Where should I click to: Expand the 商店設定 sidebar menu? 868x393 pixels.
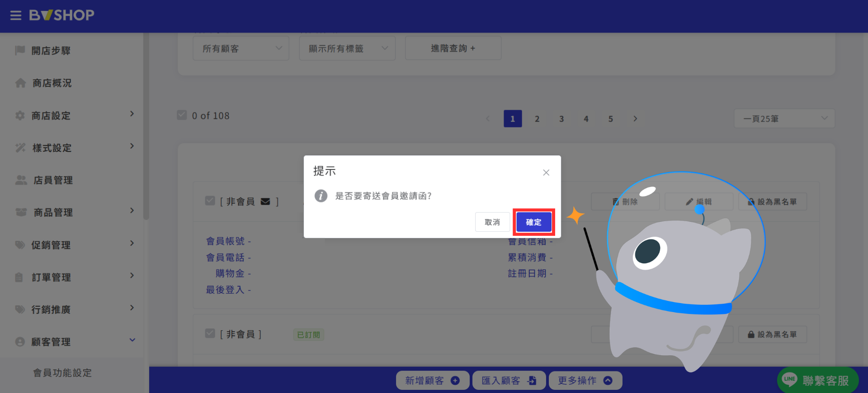[132, 114]
